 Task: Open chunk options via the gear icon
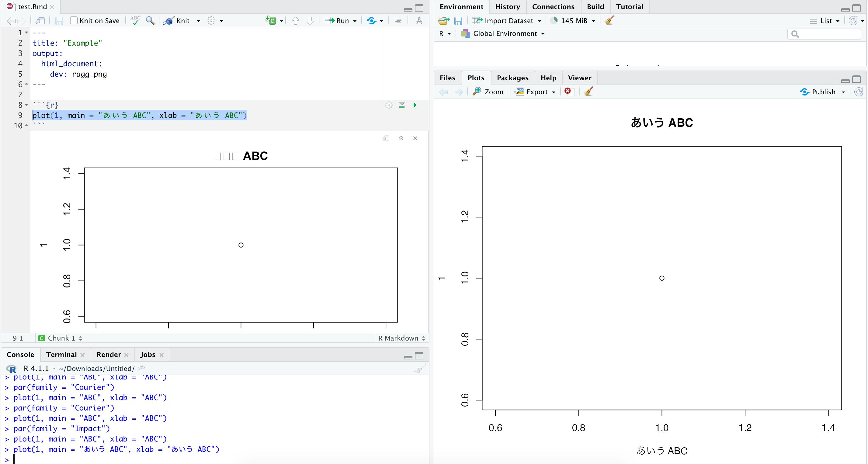(389, 105)
